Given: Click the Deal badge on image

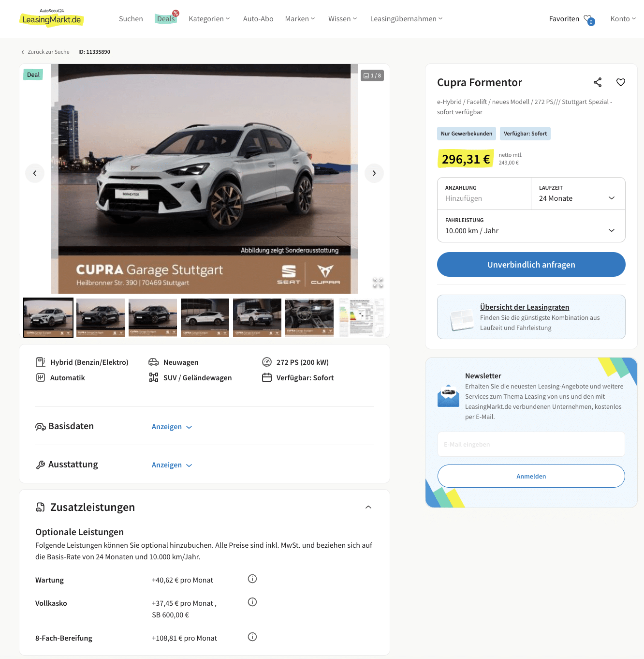Looking at the screenshot, I should (x=33, y=75).
